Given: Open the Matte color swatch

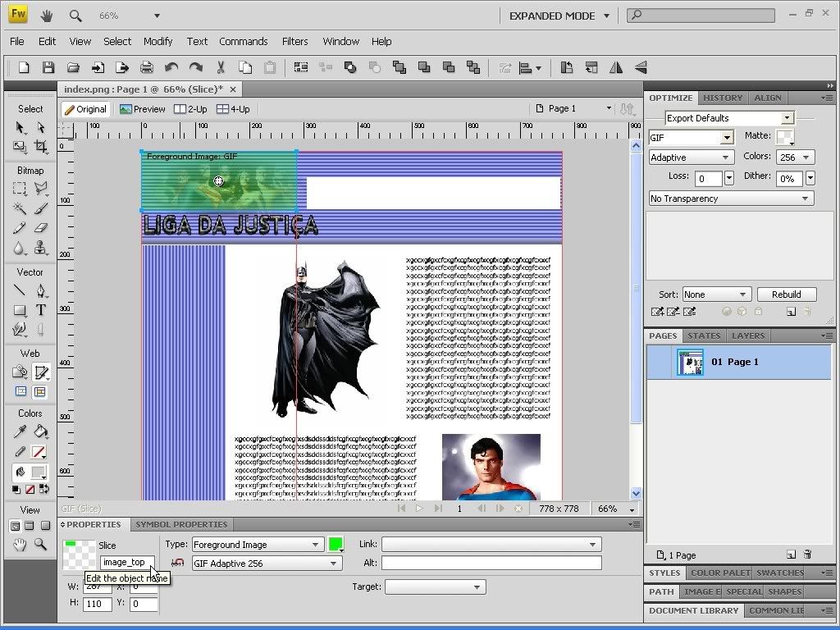Looking at the screenshot, I should pos(785,137).
